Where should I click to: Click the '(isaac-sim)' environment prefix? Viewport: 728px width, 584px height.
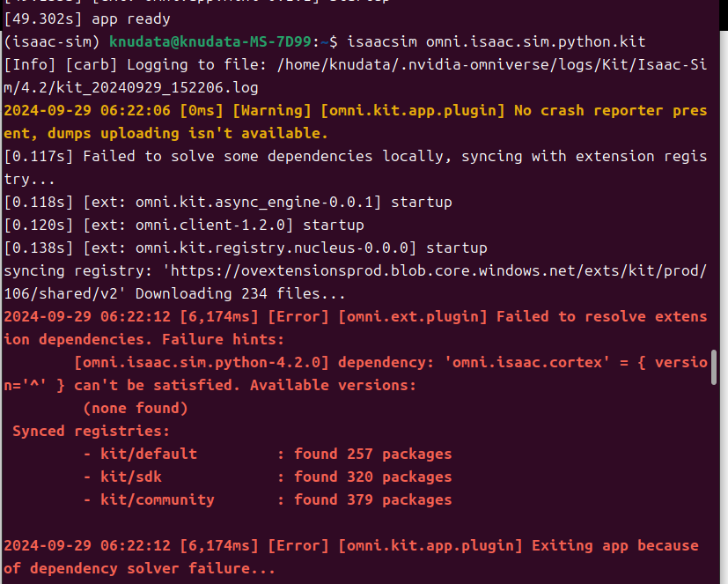(52, 41)
